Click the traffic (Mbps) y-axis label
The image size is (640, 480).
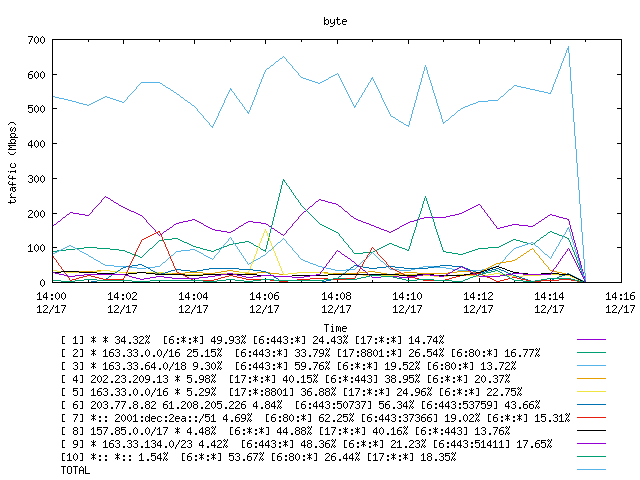pos(13,162)
